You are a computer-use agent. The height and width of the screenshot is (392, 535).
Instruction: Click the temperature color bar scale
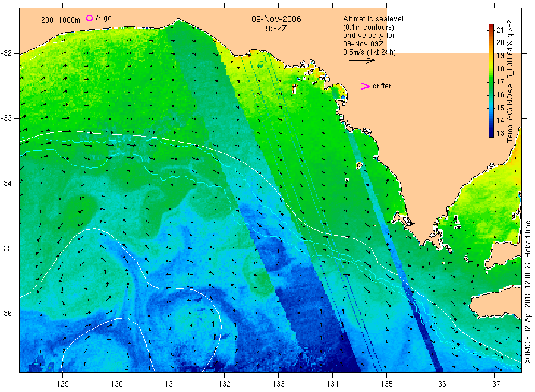(491, 80)
